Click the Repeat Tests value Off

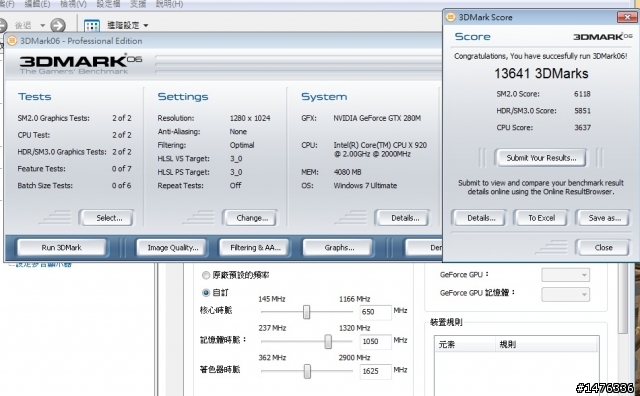(x=235, y=185)
